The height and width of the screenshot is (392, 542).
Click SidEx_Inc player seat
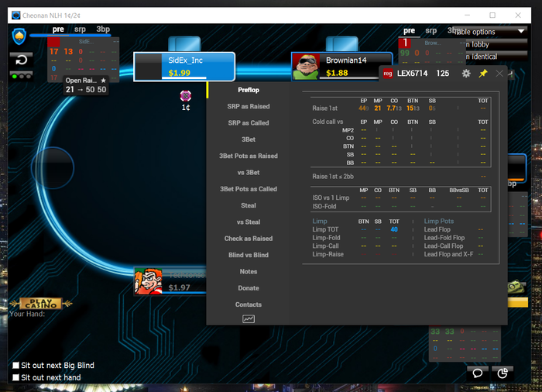[x=184, y=67]
